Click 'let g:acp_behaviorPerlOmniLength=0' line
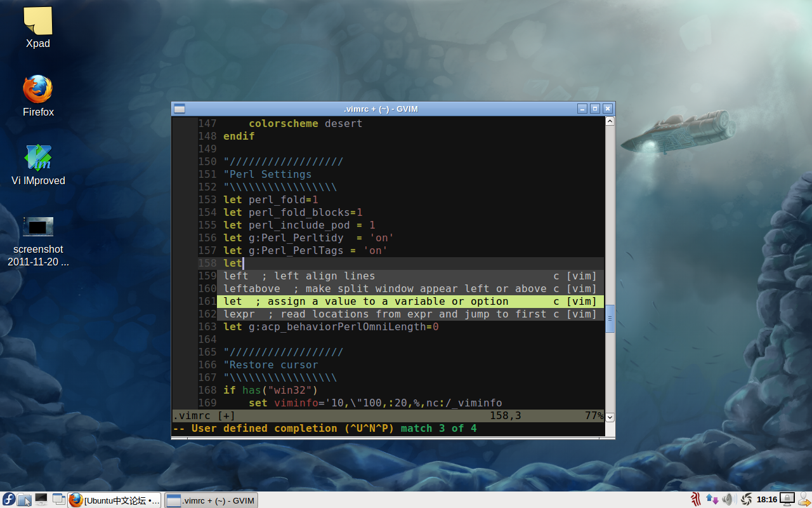The image size is (812, 508). (331, 326)
